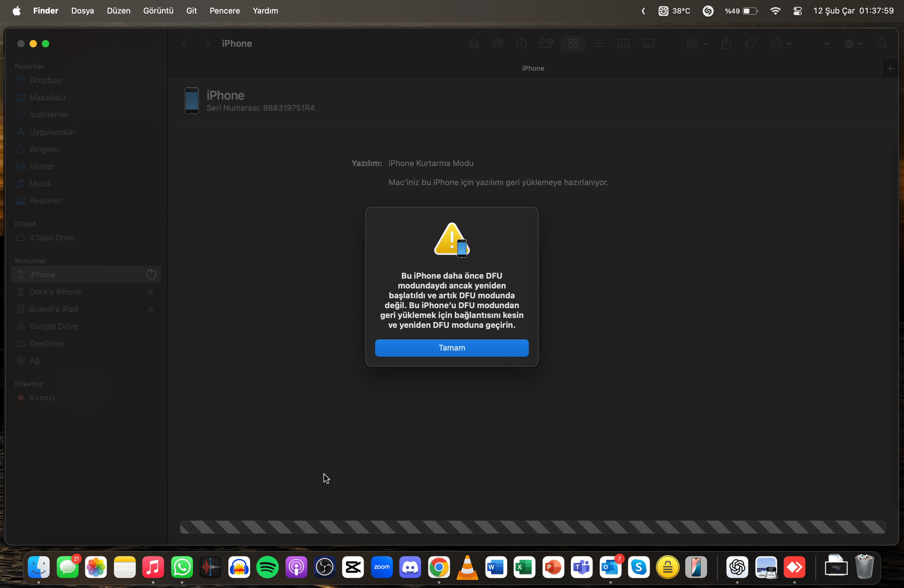Click the Share toolbar icon
This screenshot has height=588, width=904.
point(726,43)
